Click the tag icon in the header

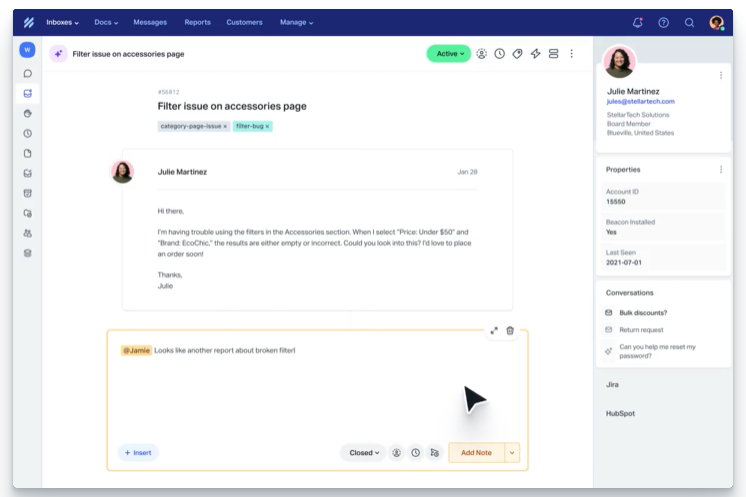pyautogui.click(x=517, y=54)
